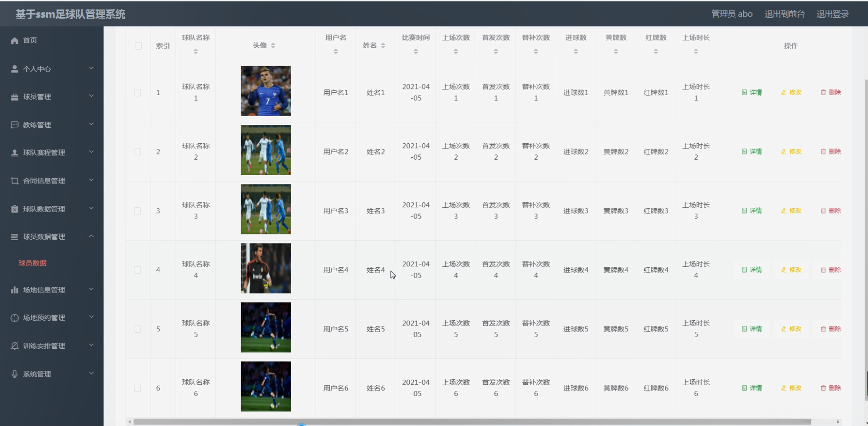Expand the 球队赛程管理 chevron
The image size is (868, 426).
[x=91, y=152]
